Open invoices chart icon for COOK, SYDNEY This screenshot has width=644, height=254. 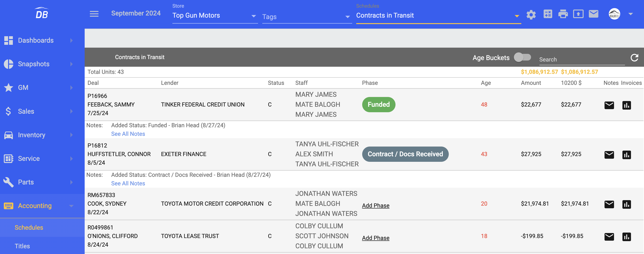tap(626, 204)
